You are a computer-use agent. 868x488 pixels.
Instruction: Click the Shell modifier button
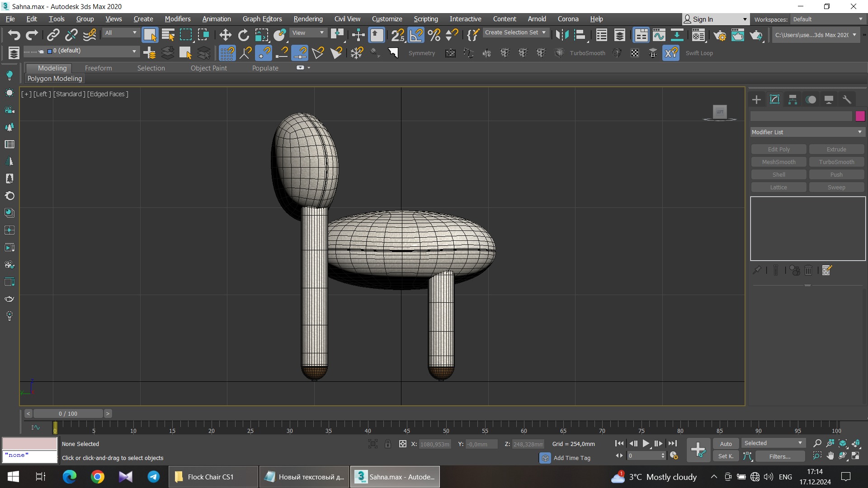point(778,174)
